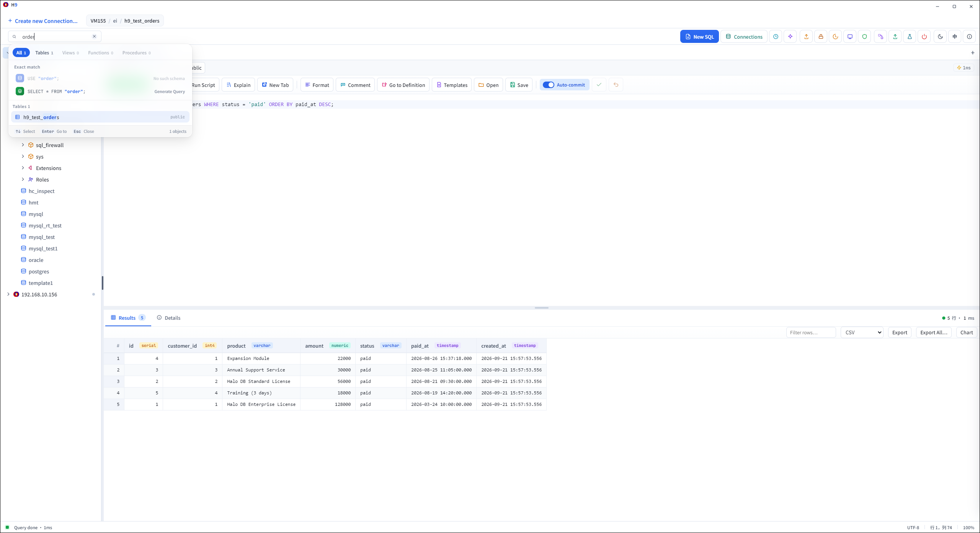Expand the 192.168.10.156 connection

pos(8,294)
